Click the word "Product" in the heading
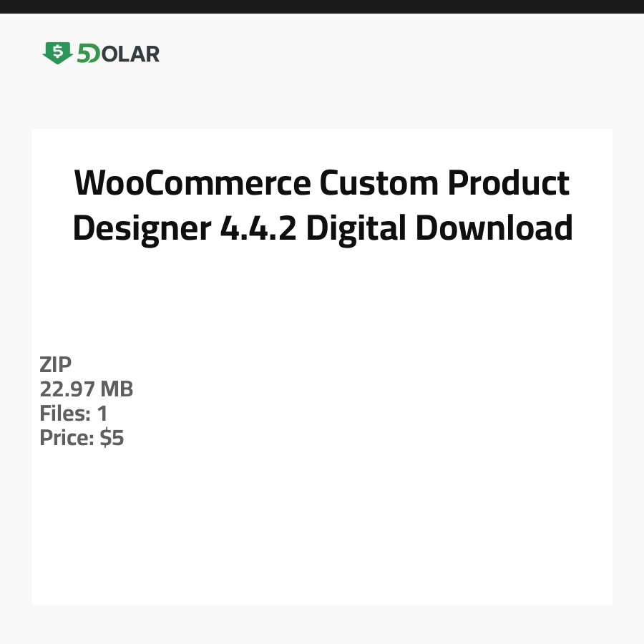The height and width of the screenshot is (644, 644). 509,184
